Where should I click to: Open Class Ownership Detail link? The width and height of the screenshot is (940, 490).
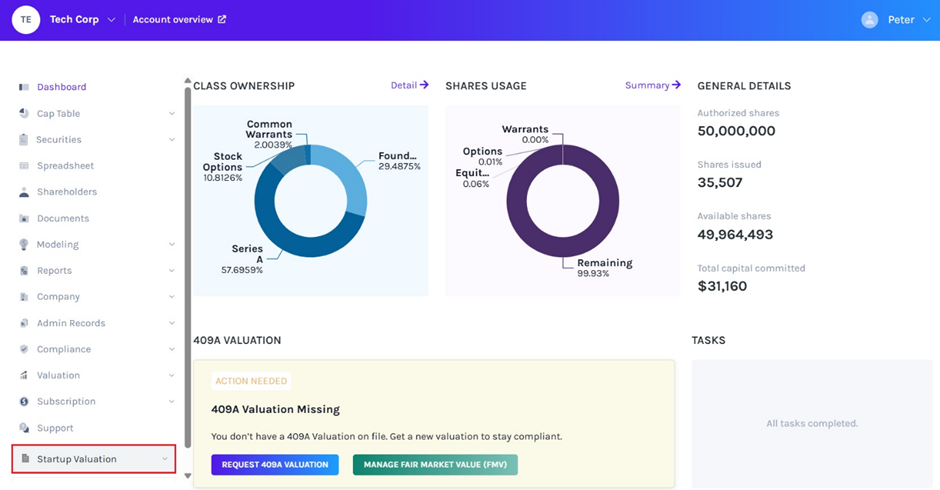(x=409, y=86)
